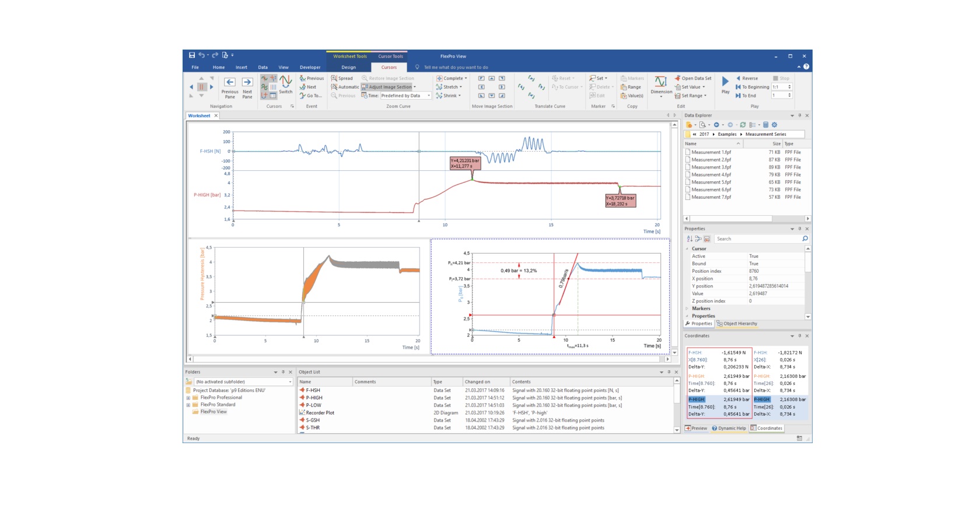The image size is (980, 516).
Task: Click the Help question mark icon
Action: click(x=806, y=66)
